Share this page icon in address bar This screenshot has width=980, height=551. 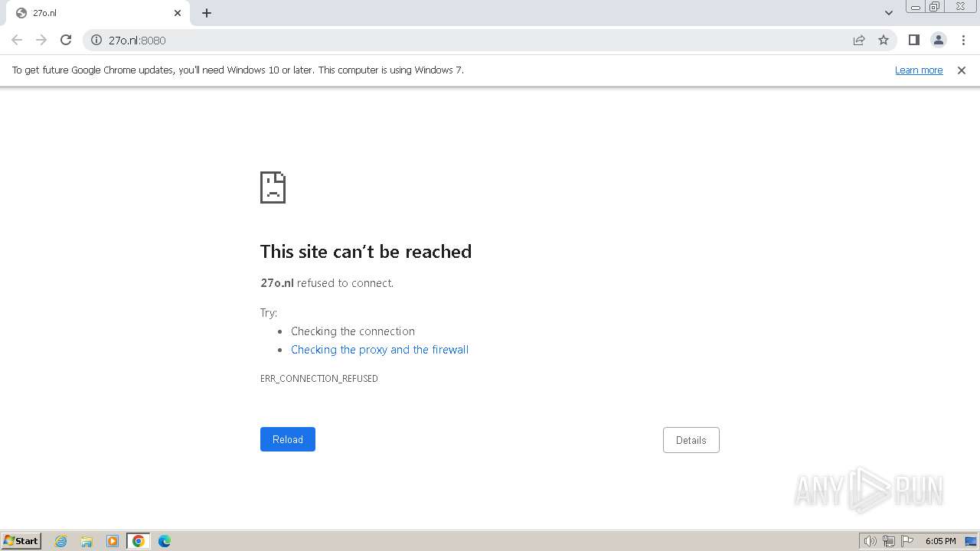click(859, 40)
